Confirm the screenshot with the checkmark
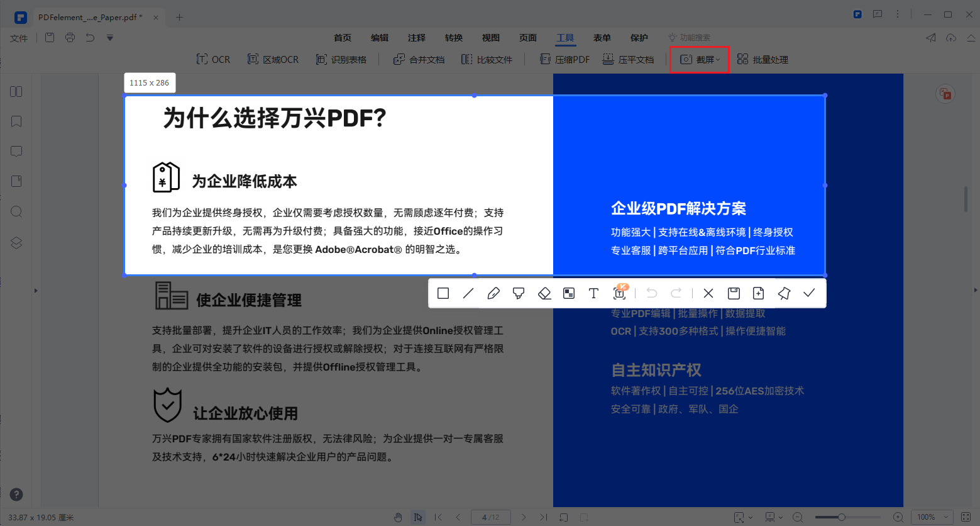The image size is (980, 526). coord(809,293)
